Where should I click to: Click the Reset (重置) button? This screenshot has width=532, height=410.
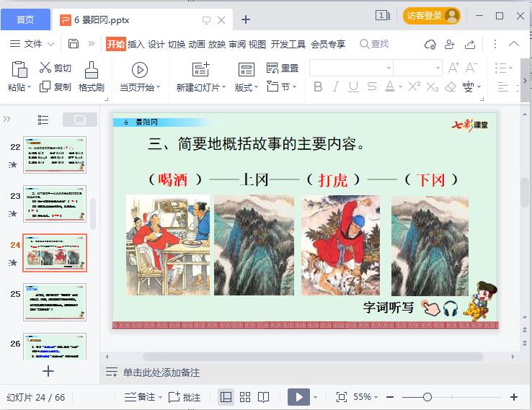click(x=283, y=68)
